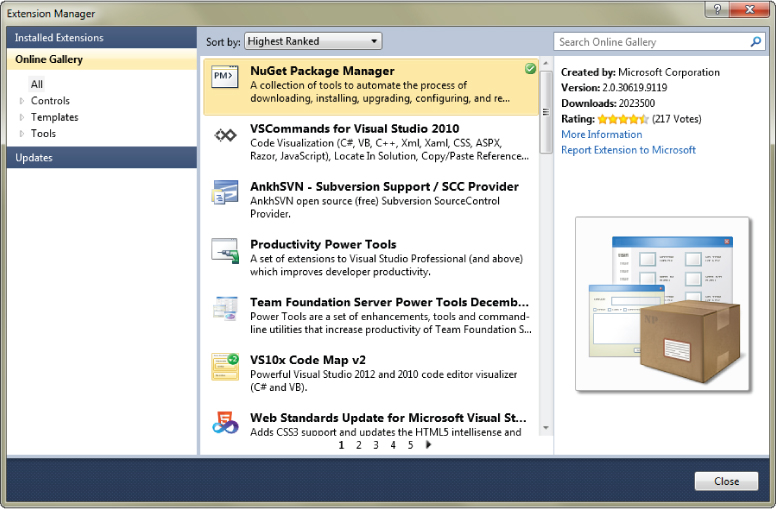The image size is (776, 509).
Task: Expand the Tools tree node
Action: [22, 133]
